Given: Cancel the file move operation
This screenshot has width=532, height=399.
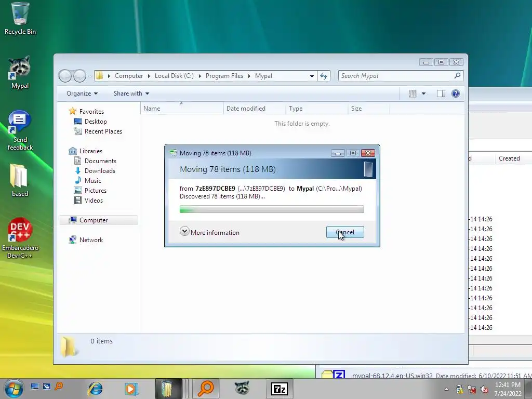Looking at the screenshot, I should tap(345, 232).
